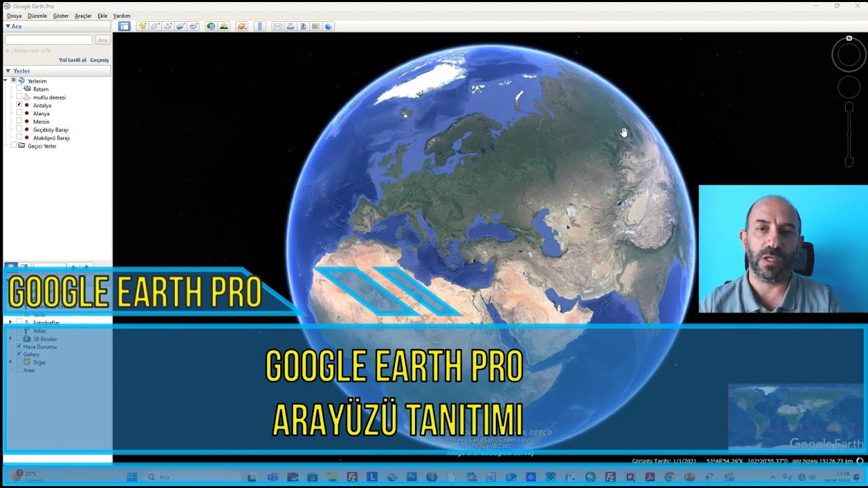Expand the Fotoğraflar layer node
This screenshot has width=868, height=488.
(x=10, y=323)
